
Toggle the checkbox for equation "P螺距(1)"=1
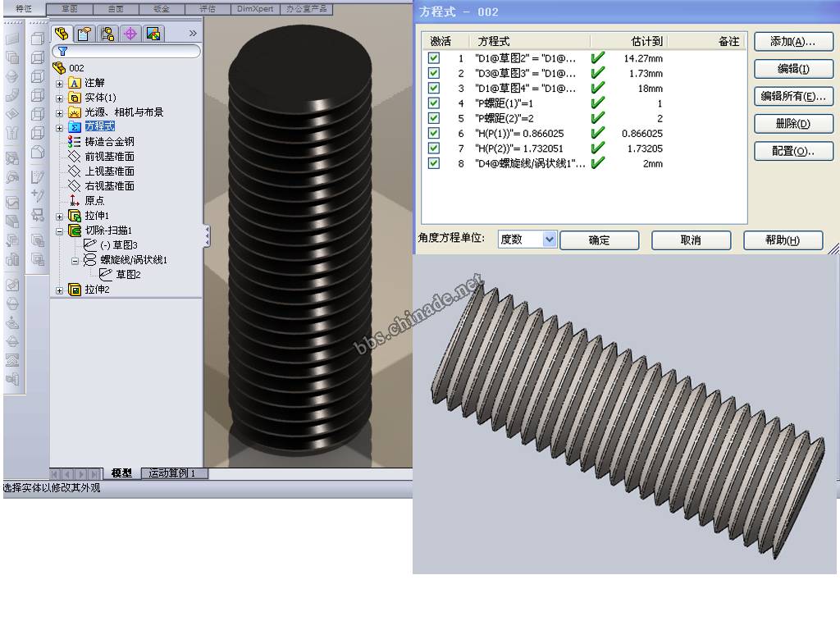click(x=434, y=103)
